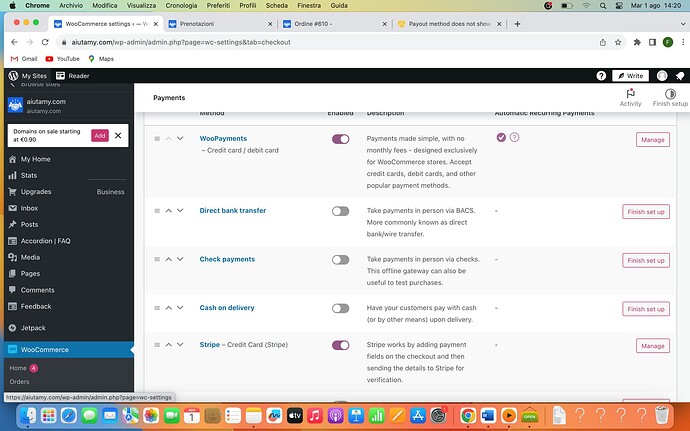
Task: Open the Reader icon in admin bar
Action: tap(60, 76)
